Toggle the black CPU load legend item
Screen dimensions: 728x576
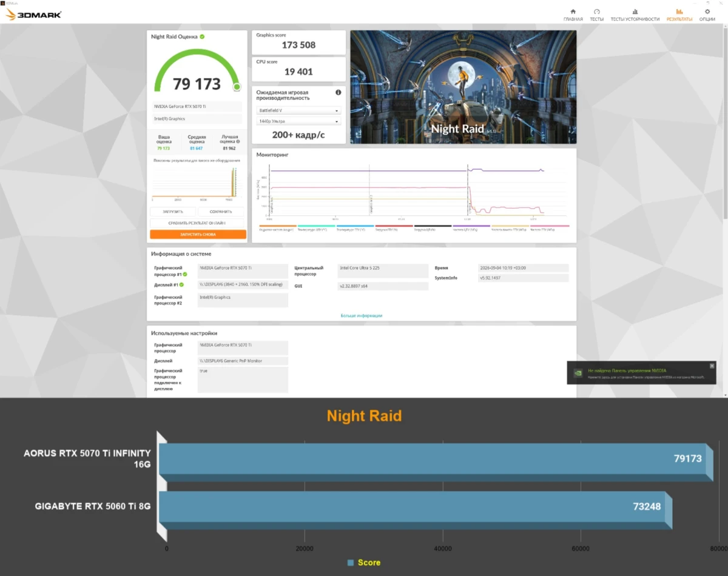[432, 229]
